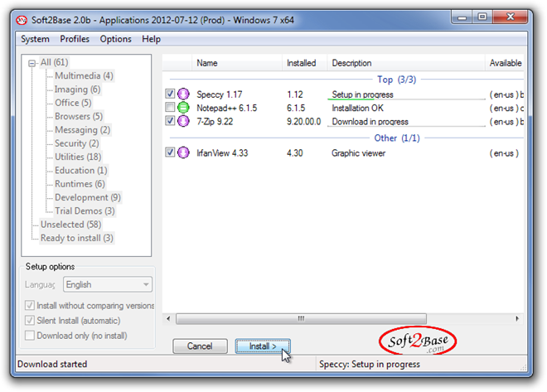Click the Installation OK description
This screenshot has width=547, height=392.
(357, 108)
